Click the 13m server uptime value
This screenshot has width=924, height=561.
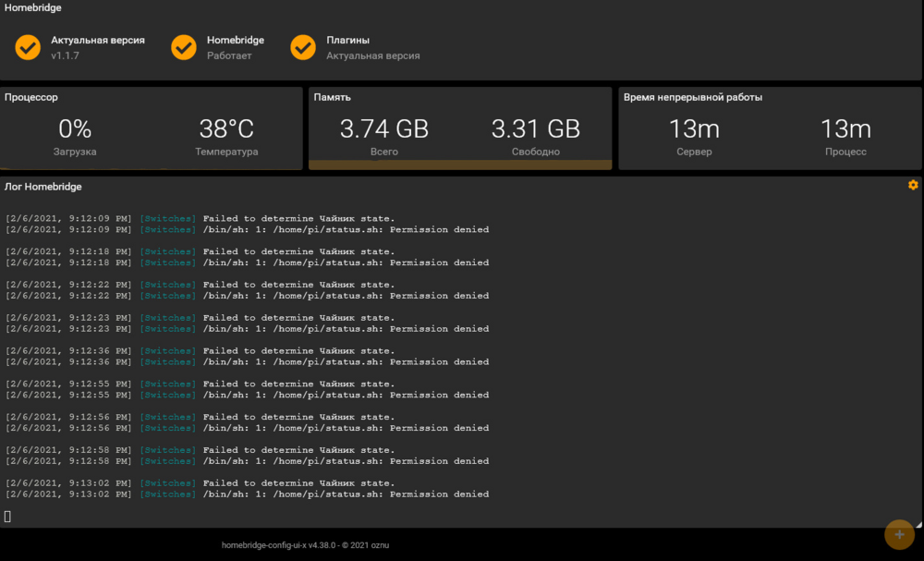(694, 129)
